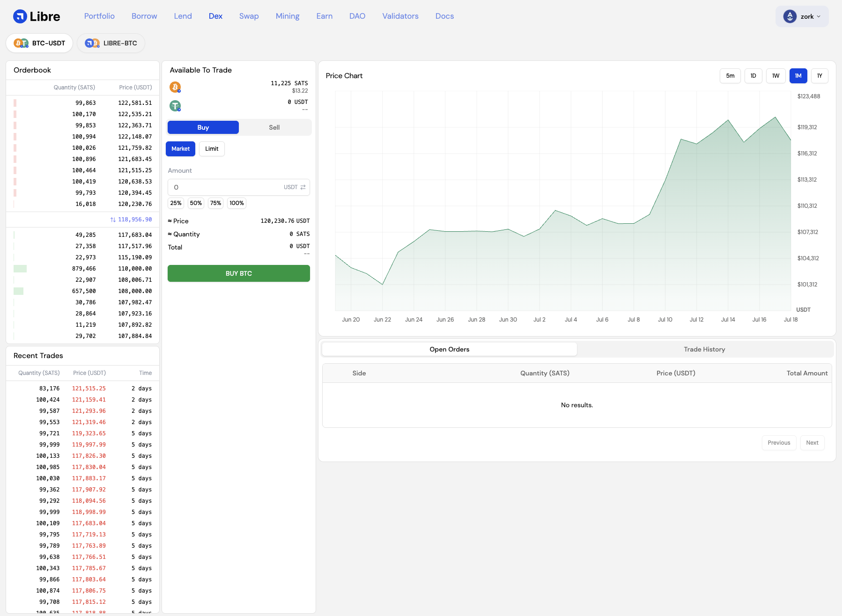Click the BUY BTC button

pos(239,273)
